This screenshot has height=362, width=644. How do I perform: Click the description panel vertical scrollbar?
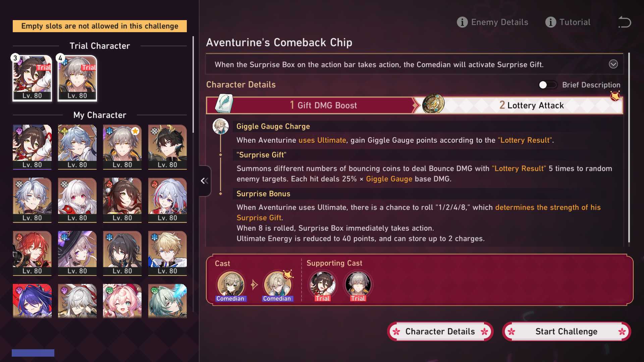(629, 147)
